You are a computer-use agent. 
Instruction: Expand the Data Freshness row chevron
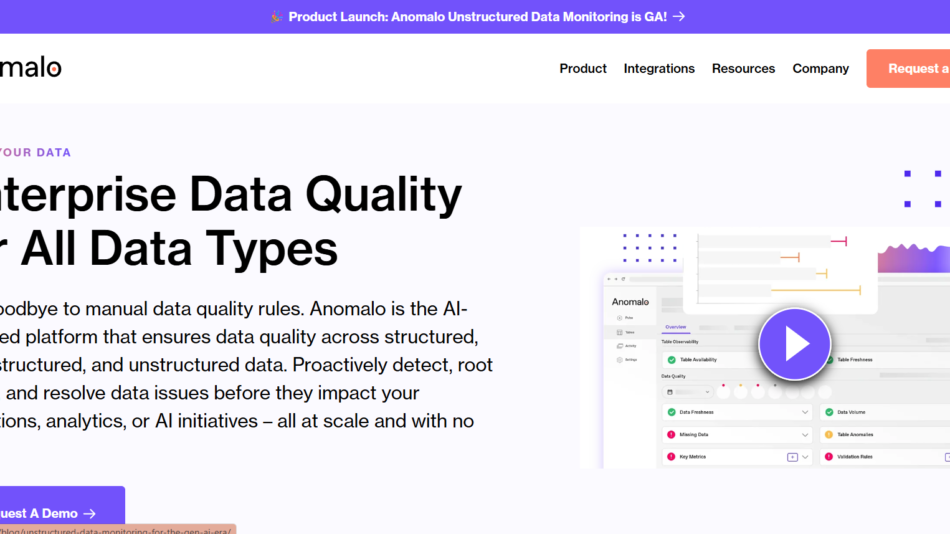click(x=805, y=412)
